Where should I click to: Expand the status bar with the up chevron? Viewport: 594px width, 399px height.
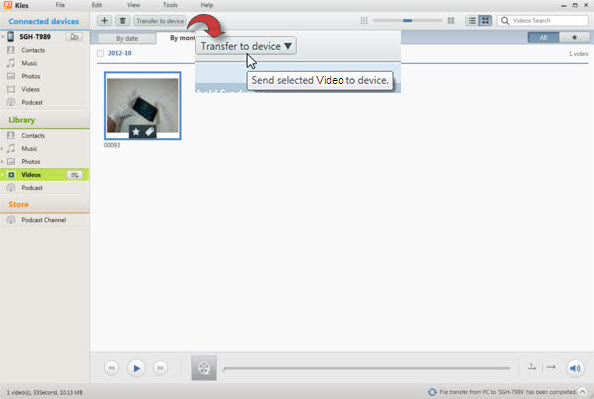coord(582,392)
